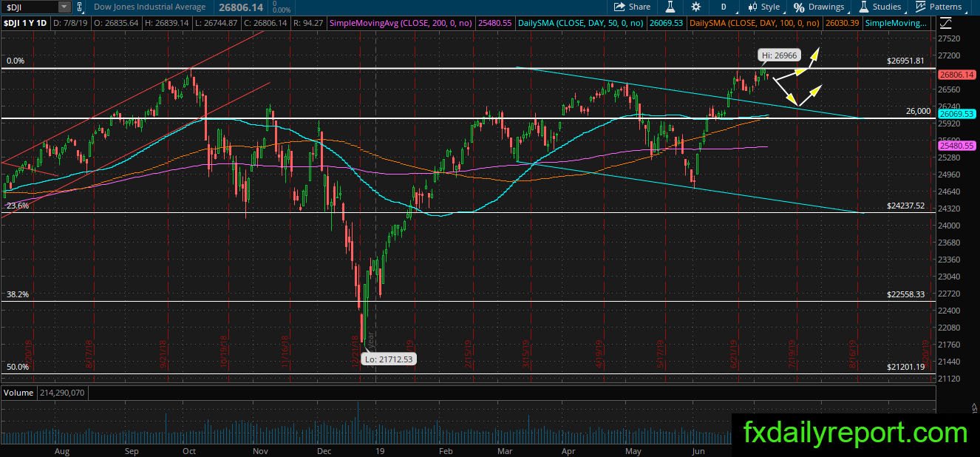Click the Mar label on time axis
This screenshot has width=980, height=457.
[x=505, y=450]
